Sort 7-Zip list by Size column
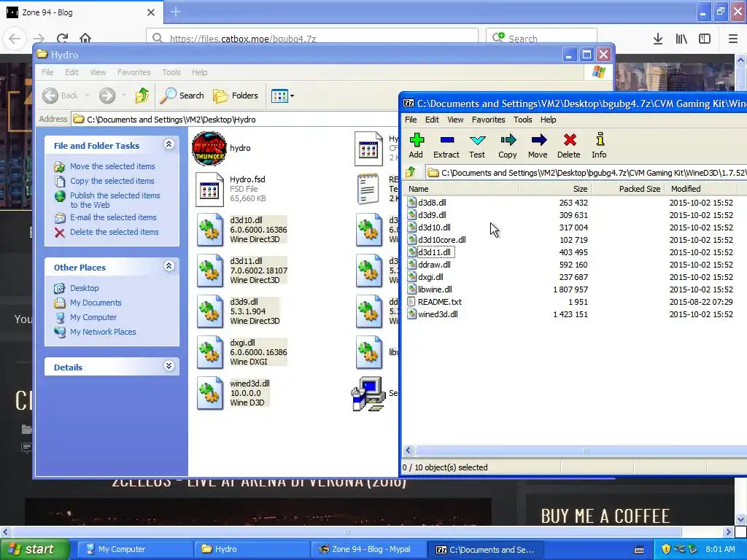The height and width of the screenshot is (560, 747). (555, 189)
